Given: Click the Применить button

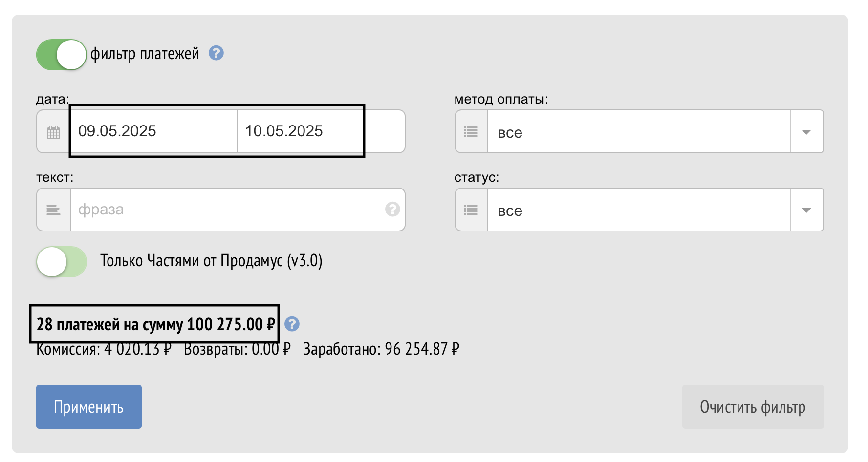Looking at the screenshot, I should tap(89, 407).
